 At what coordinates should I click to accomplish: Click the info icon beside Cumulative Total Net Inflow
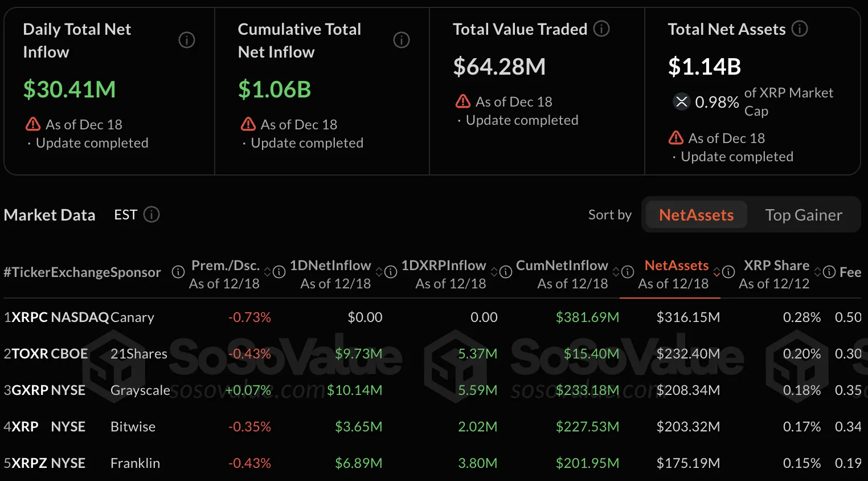tap(402, 40)
